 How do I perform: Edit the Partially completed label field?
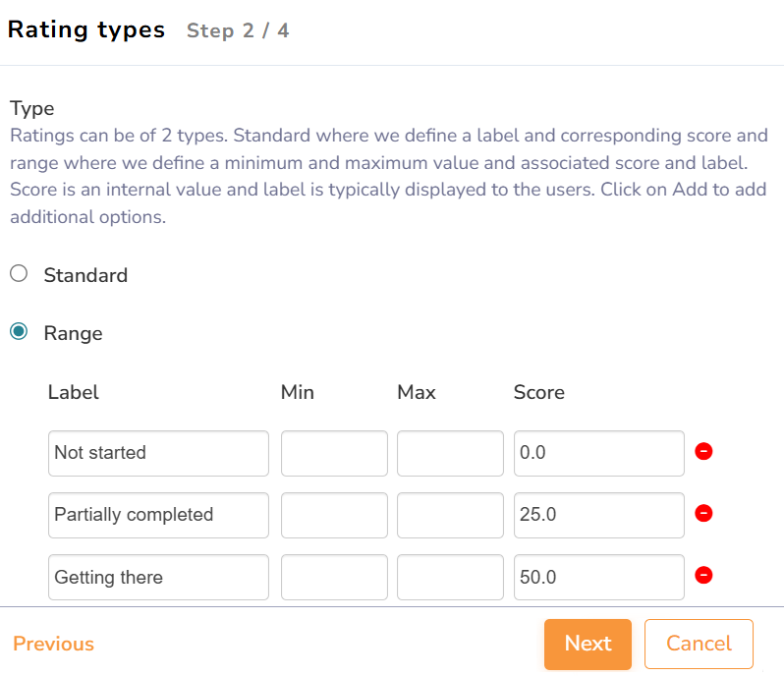[158, 515]
